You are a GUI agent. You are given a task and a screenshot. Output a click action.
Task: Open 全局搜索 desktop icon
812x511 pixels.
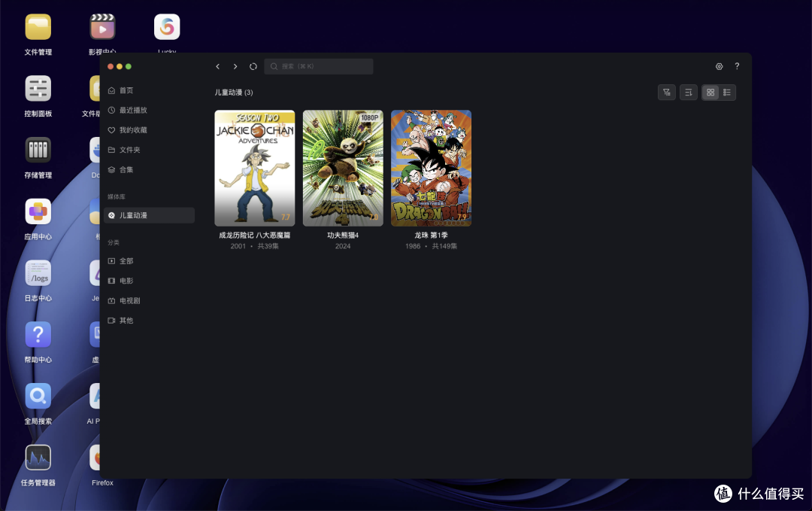tap(38, 397)
